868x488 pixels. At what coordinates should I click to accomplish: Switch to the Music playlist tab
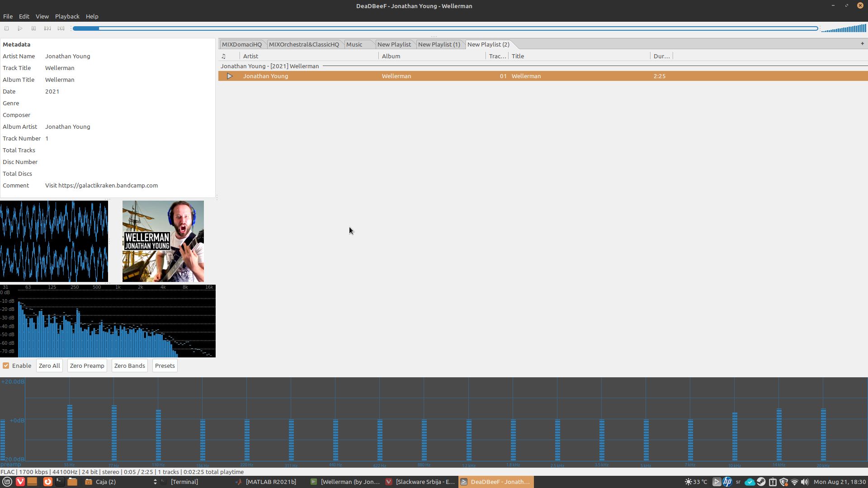(354, 44)
